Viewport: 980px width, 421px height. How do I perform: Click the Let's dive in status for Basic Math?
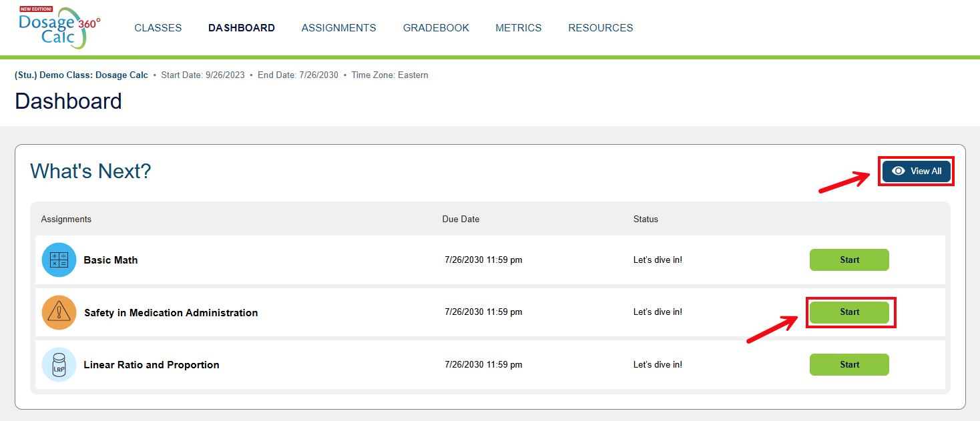658,260
